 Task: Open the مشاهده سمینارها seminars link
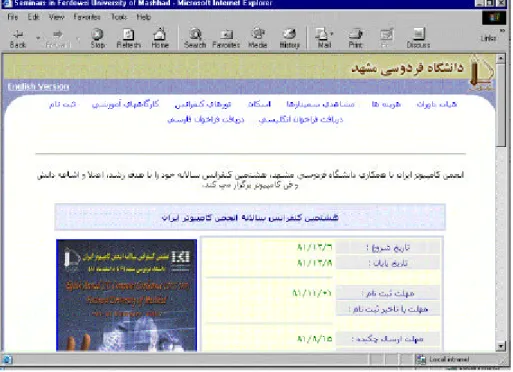[320, 105]
